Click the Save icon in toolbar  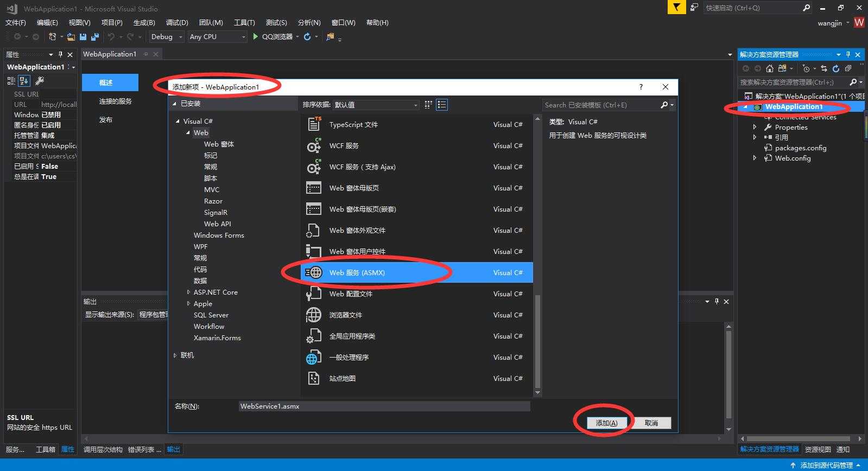click(83, 37)
